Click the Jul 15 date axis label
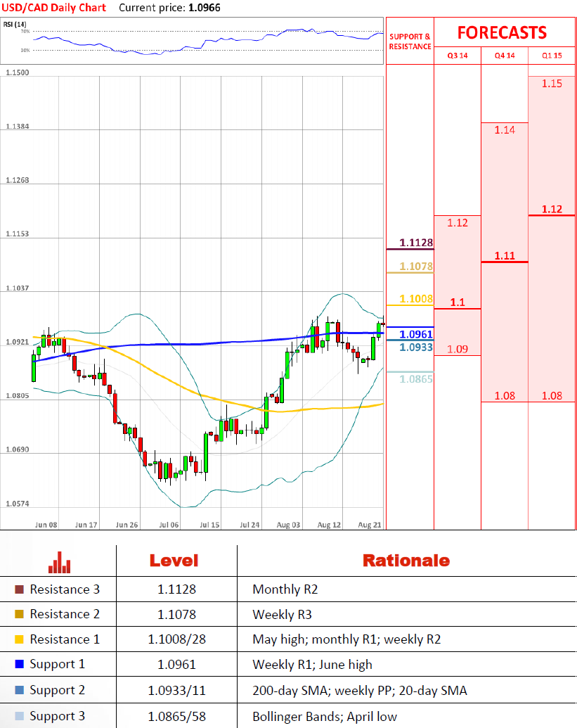 pos(209,525)
